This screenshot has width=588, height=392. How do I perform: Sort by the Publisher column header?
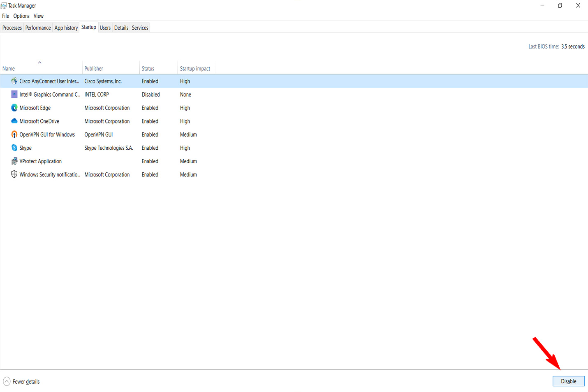click(x=111, y=68)
